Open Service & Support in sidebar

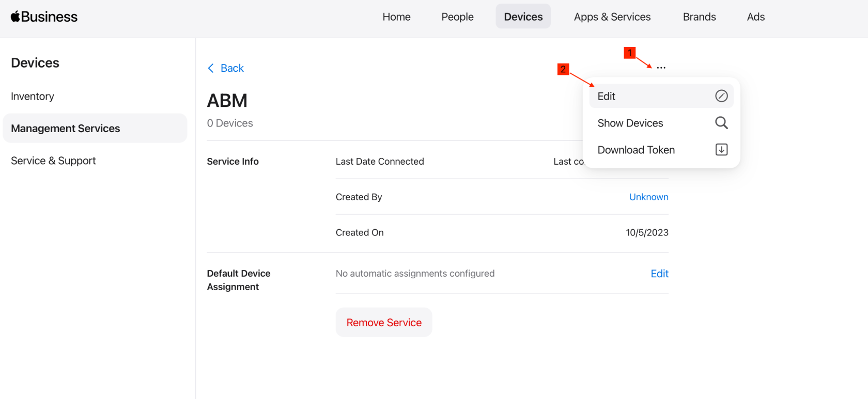pos(53,161)
